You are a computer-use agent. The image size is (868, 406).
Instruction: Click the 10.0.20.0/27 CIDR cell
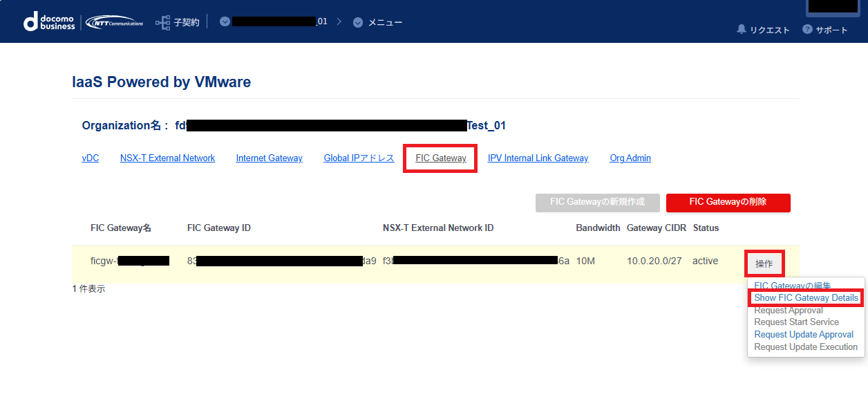point(654,261)
